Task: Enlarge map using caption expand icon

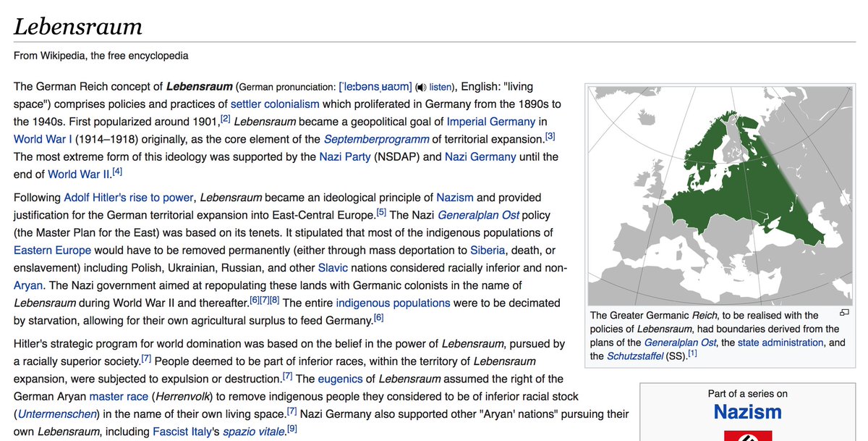Action: point(844,314)
